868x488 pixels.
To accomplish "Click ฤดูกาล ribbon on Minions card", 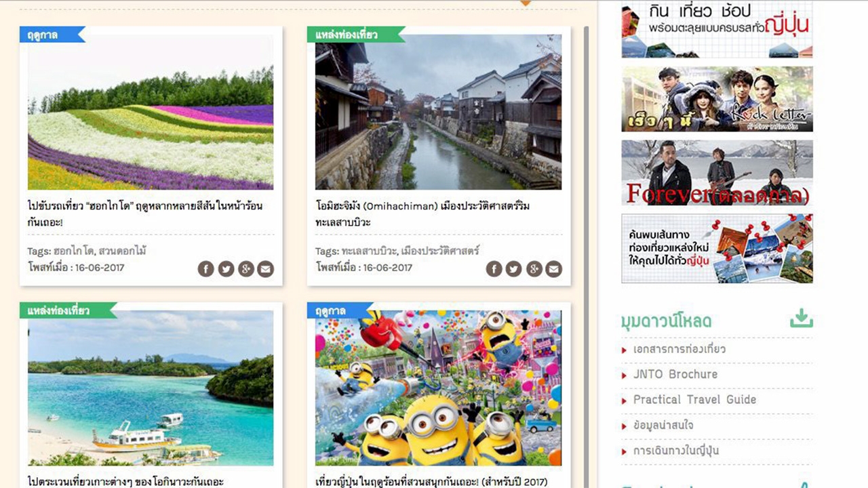I will 340,310.
